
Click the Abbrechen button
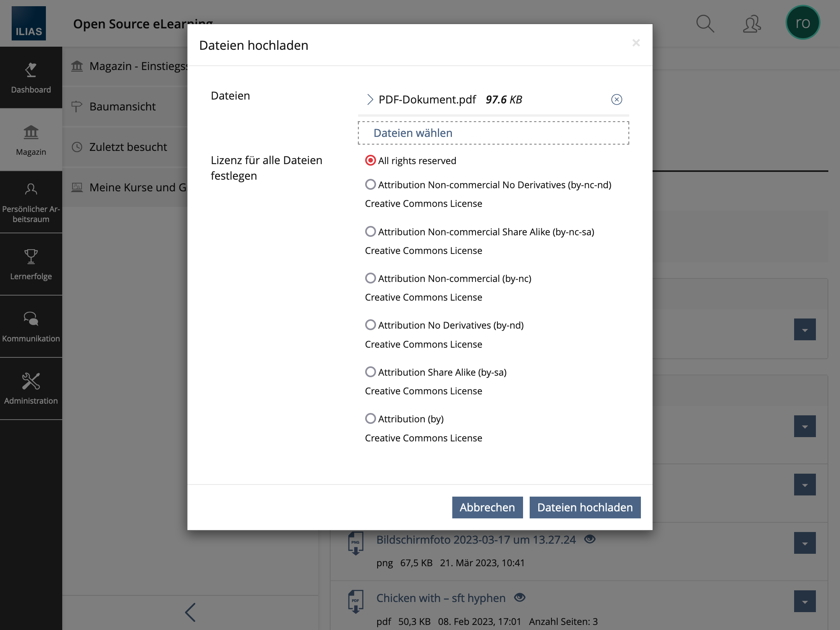(x=487, y=507)
